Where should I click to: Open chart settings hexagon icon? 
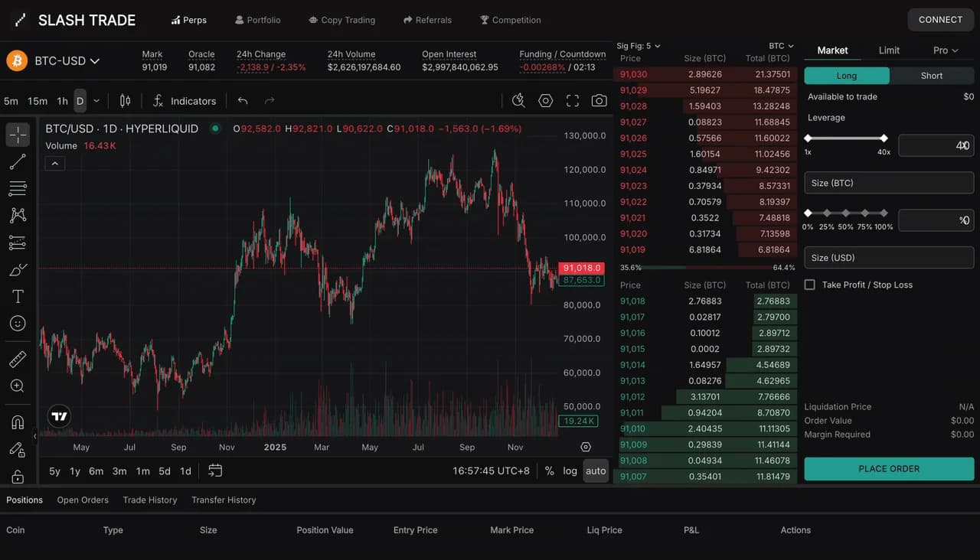[545, 101]
